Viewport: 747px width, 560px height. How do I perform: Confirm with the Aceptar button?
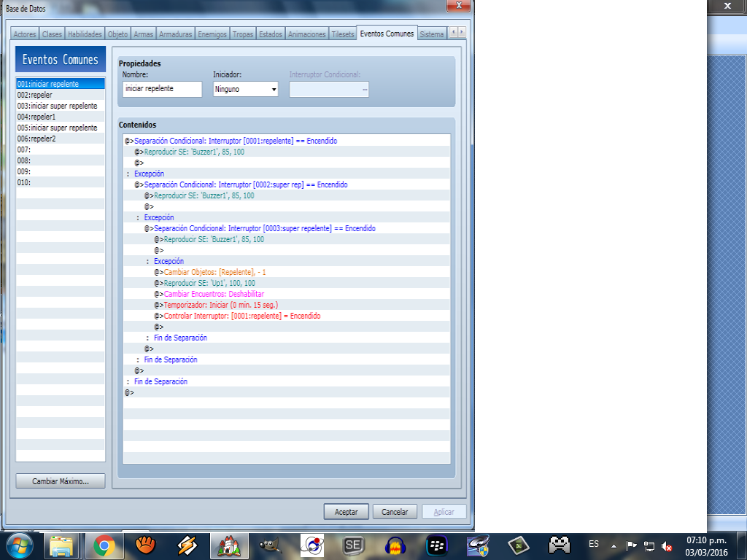click(x=347, y=512)
